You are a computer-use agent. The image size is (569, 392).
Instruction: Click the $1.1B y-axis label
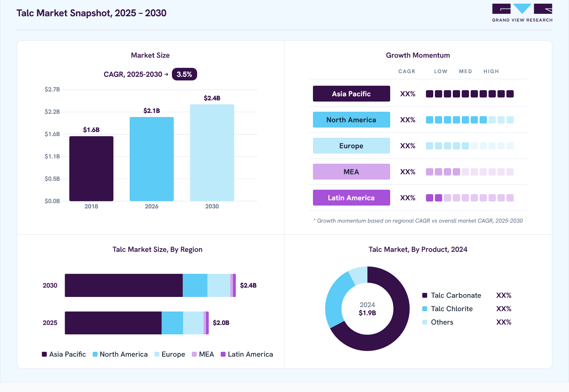[52, 156]
